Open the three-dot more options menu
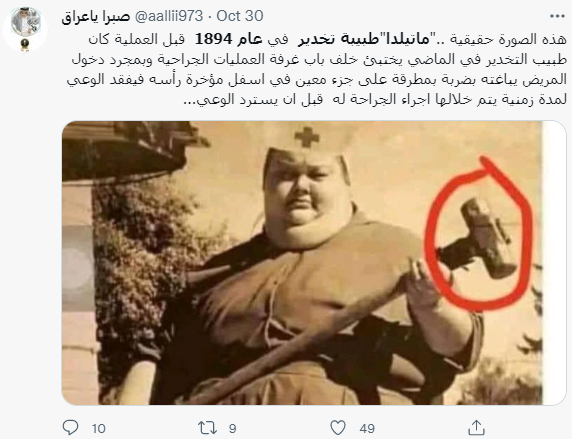 click(557, 16)
